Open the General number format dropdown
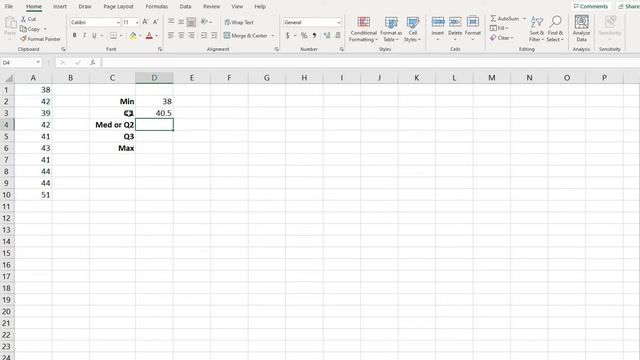The height and width of the screenshot is (360, 640). click(x=339, y=22)
